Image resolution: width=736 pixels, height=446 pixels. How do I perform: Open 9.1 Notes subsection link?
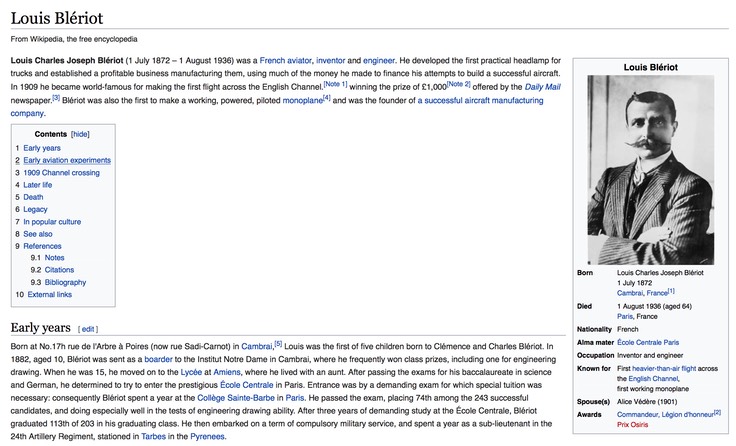pos(54,258)
